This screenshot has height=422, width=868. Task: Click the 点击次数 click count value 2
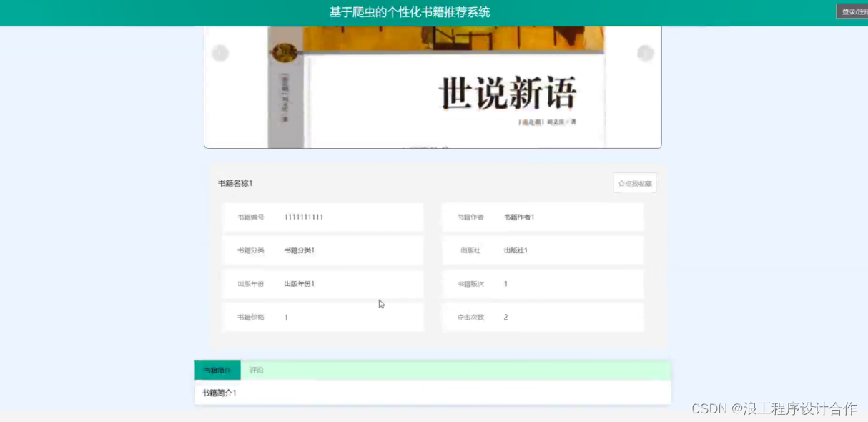pos(505,317)
